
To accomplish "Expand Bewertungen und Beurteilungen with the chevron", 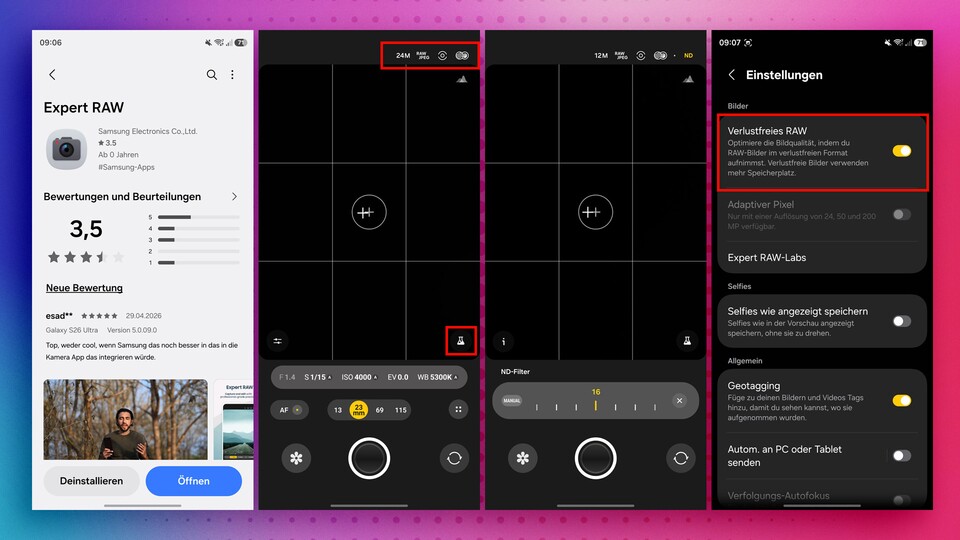I will [x=234, y=197].
